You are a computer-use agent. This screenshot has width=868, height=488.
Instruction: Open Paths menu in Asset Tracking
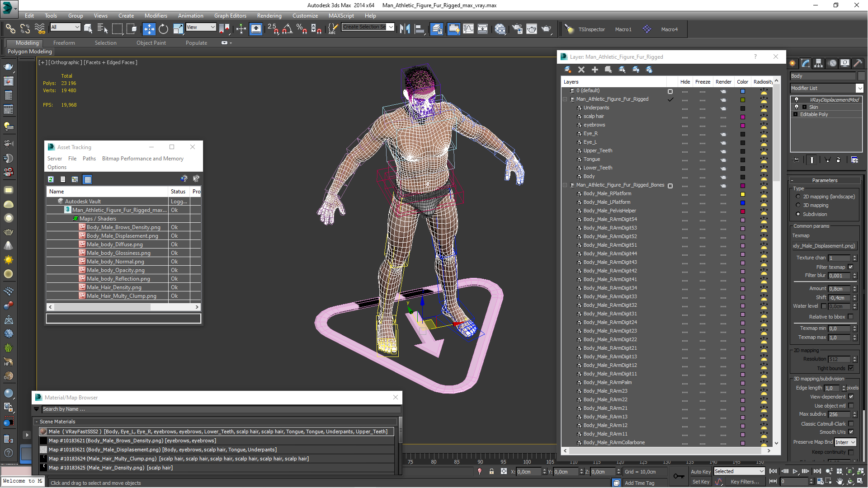click(89, 159)
